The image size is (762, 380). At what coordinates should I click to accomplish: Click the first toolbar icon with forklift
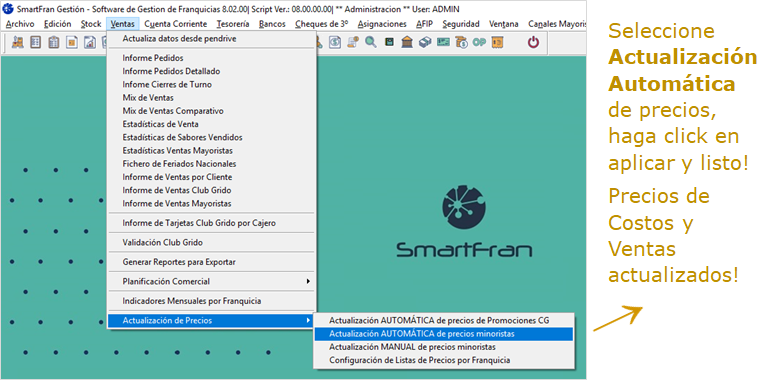pos(18,42)
